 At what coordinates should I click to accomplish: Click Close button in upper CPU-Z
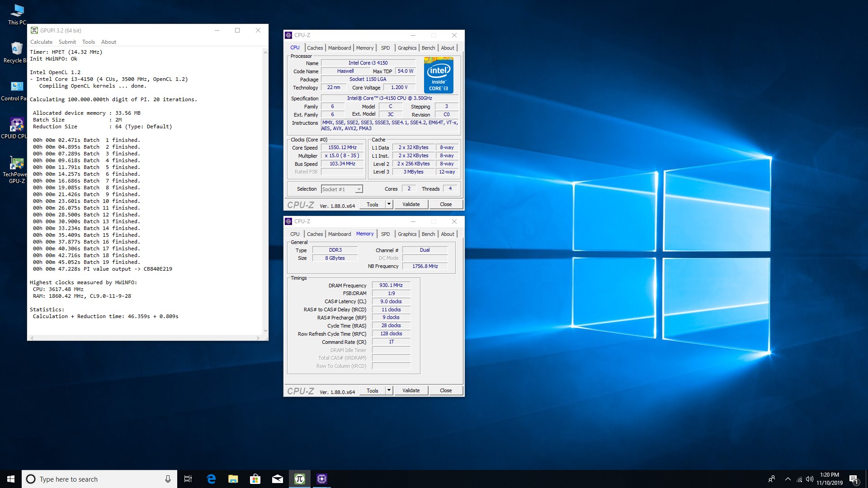coord(446,204)
